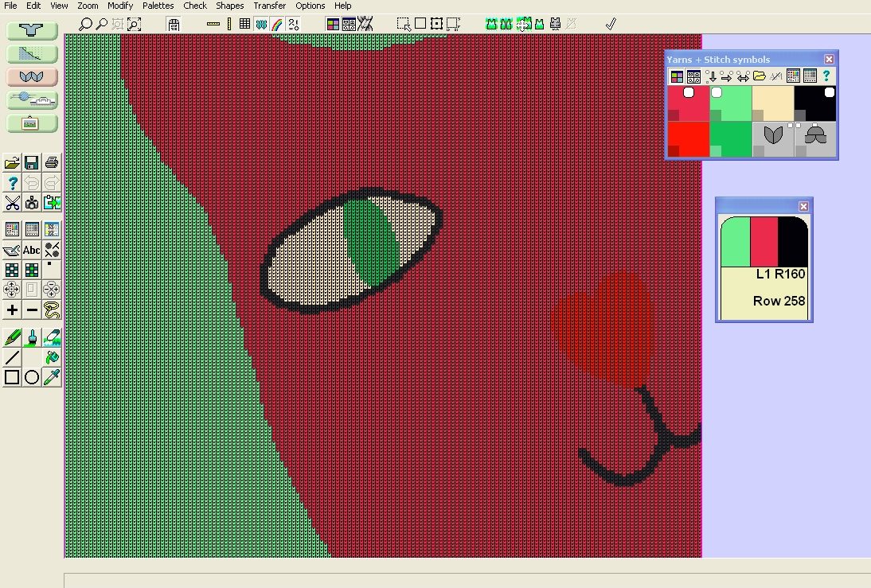
Task: Select the circle shape tool
Action: pyautogui.click(x=32, y=377)
